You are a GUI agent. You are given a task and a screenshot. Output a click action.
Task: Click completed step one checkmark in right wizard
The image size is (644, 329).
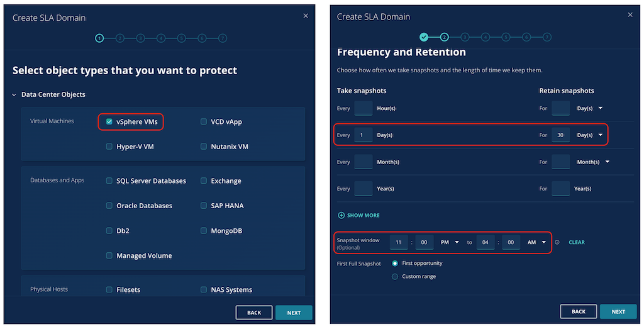424,37
